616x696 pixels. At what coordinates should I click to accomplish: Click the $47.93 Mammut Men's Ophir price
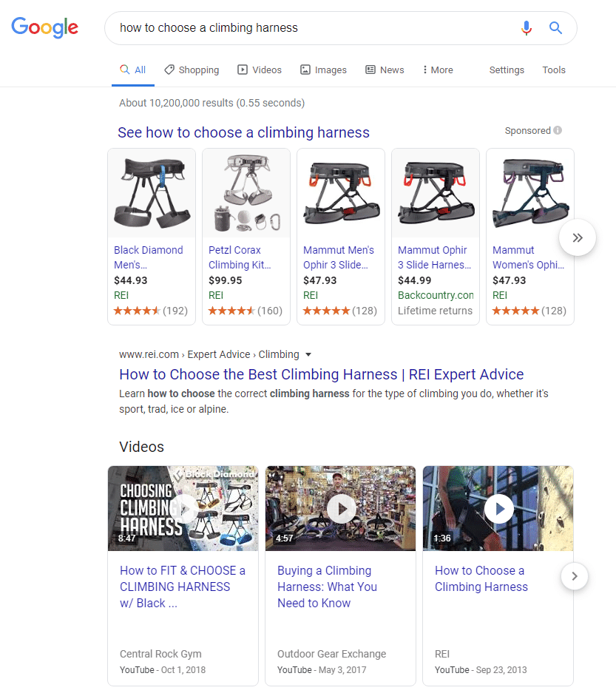(x=320, y=280)
